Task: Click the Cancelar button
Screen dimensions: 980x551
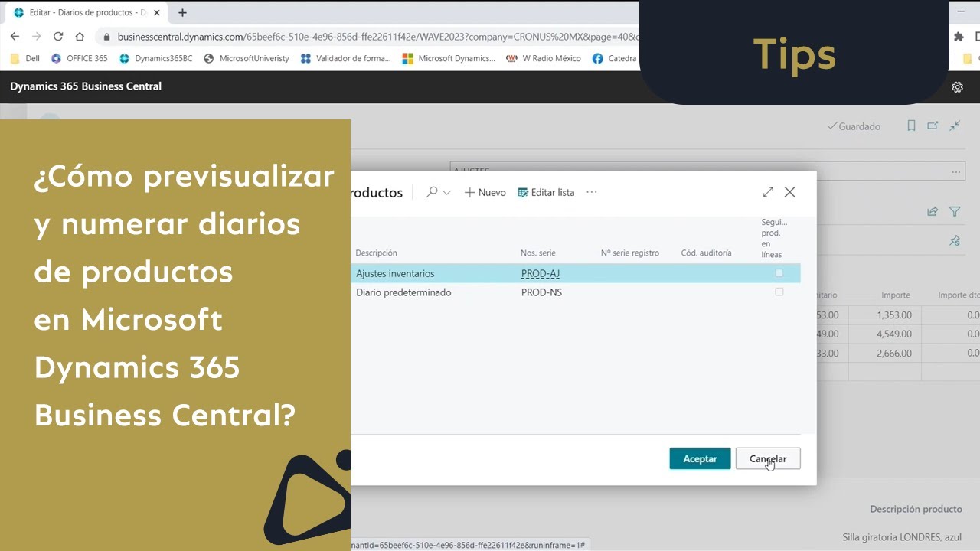Action: click(x=768, y=458)
